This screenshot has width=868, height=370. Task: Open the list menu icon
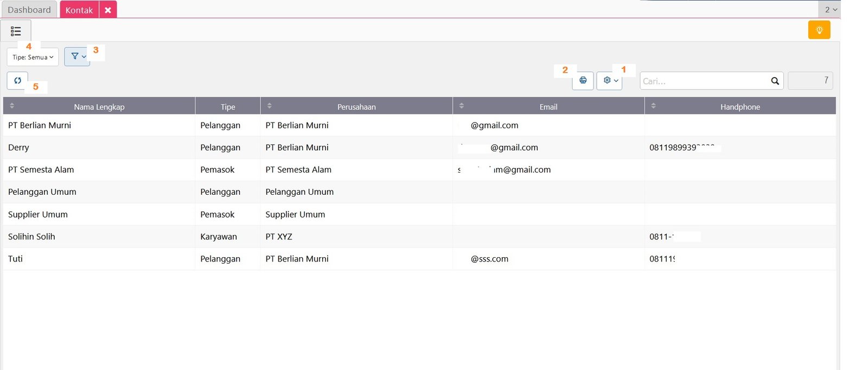16,31
